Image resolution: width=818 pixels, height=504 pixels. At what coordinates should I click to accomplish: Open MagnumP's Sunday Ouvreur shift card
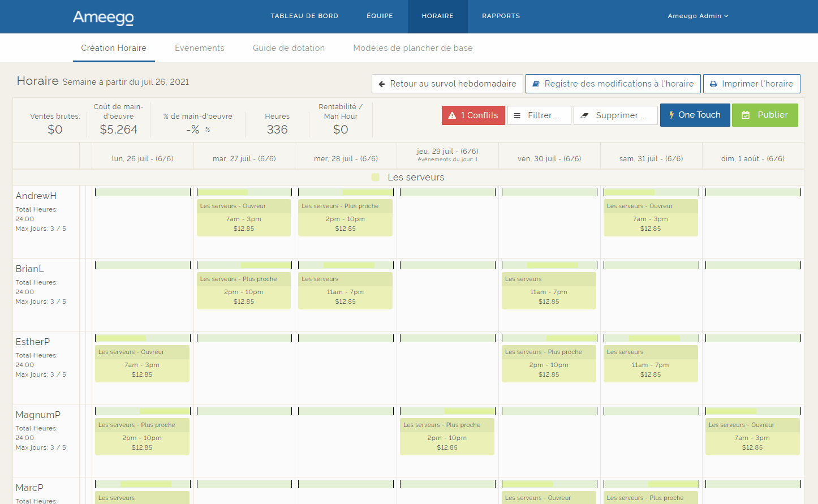pyautogui.click(x=752, y=437)
